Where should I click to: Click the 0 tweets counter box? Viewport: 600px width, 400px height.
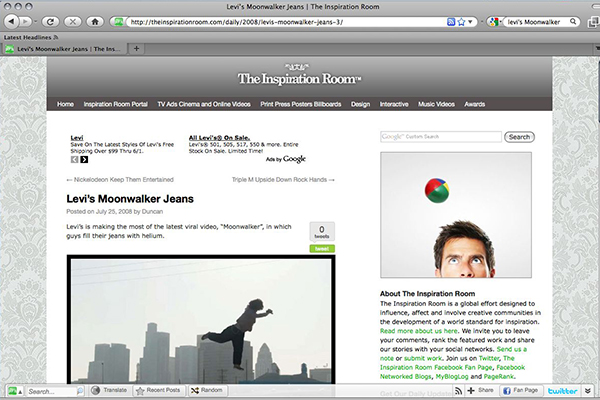pos(322,232)
